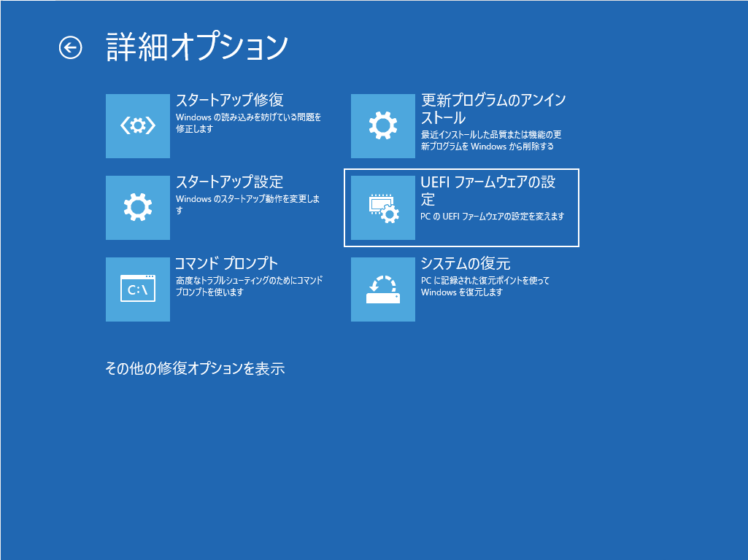Screen dimensions: 748x560
Task: Click the システムの復元 drive restore icon
Action: click(x=383, y=289)
